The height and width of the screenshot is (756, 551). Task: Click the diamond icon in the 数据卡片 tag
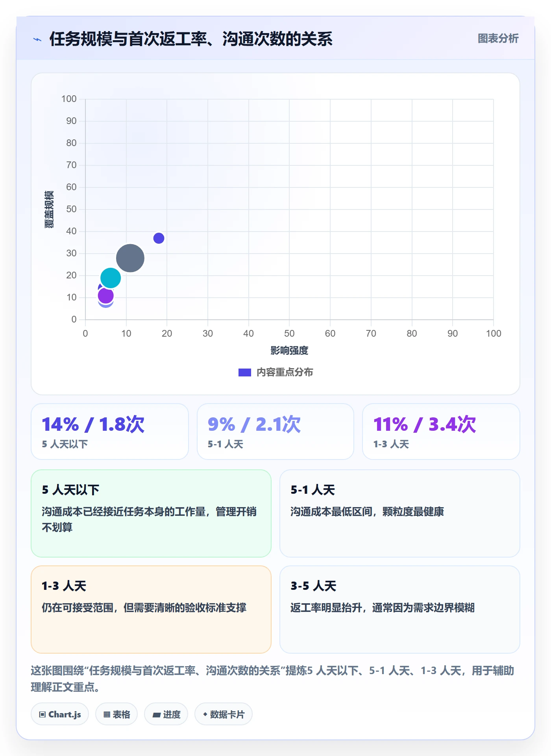click(x=205, y=714)
